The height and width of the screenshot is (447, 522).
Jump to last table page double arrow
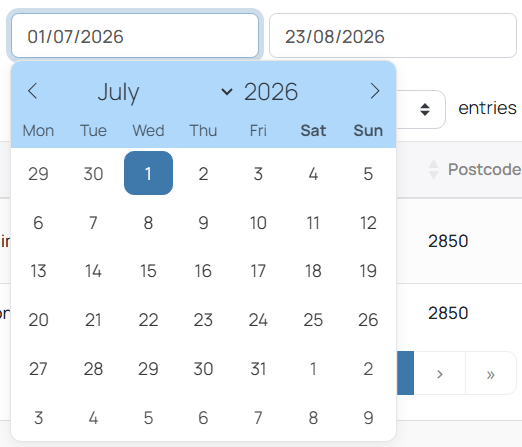(x=490, y=373)
